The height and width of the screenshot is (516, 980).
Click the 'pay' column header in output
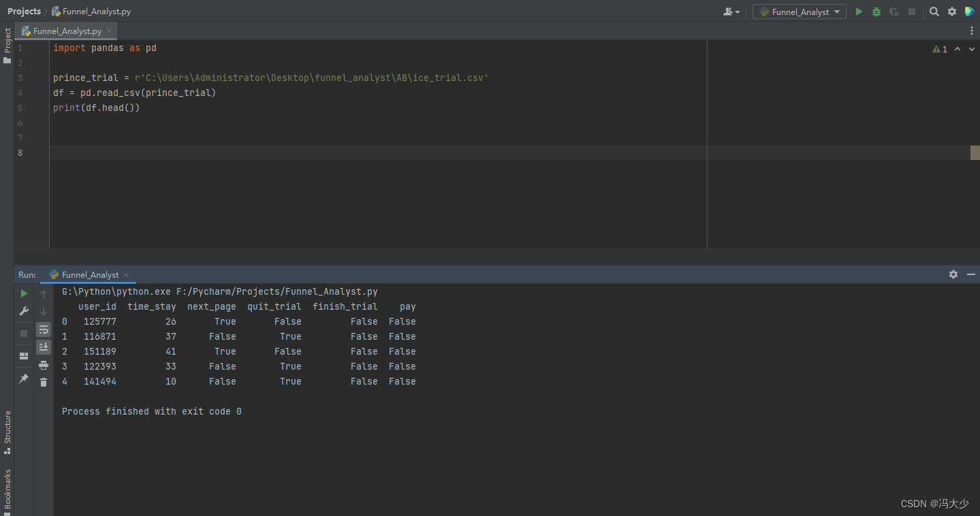pos(408,307)
